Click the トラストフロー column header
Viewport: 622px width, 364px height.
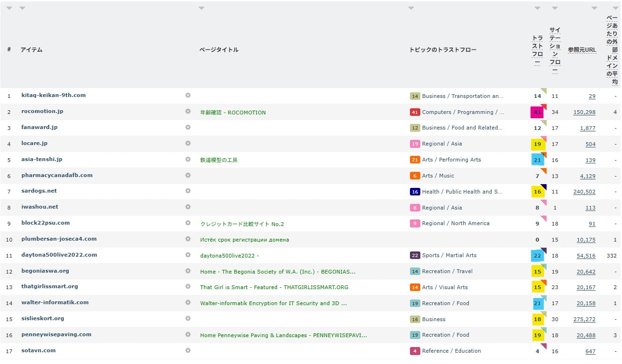tap(537, 50)
